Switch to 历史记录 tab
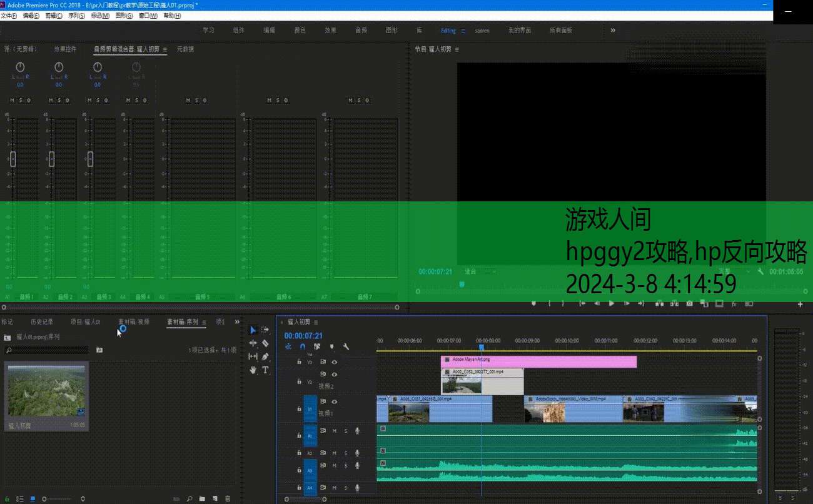813x504 pixels. click(43, 322)
